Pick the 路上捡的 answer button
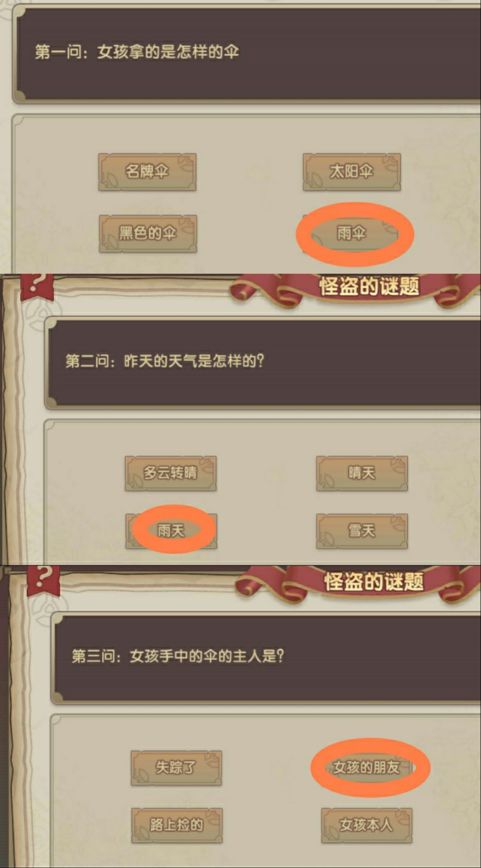This screenshot has height=868, width=481. click(177, 825)
